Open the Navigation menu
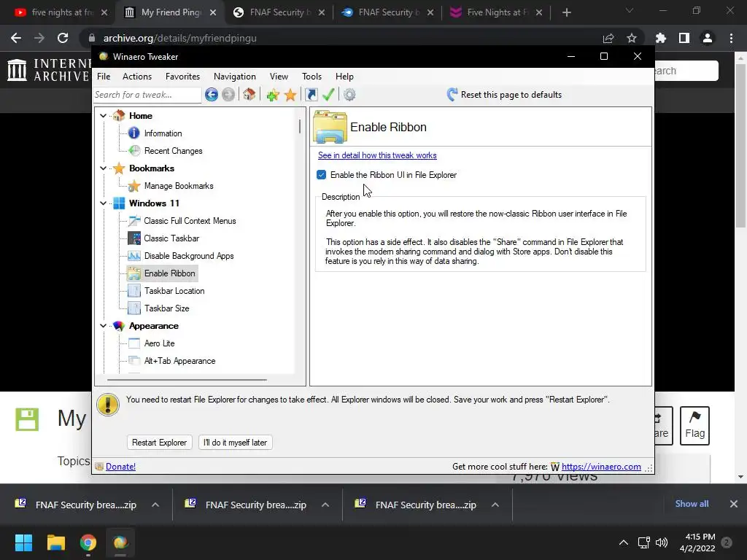The width and height of the screenshot is (747, 560). (234, 76)
